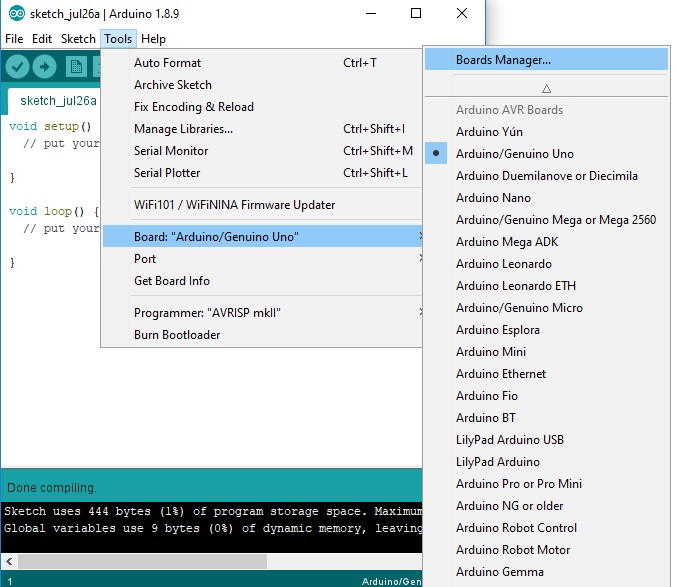The height and width of the screenshot is (587, 676).
Task: Open the Help menu
Action: 153,39
